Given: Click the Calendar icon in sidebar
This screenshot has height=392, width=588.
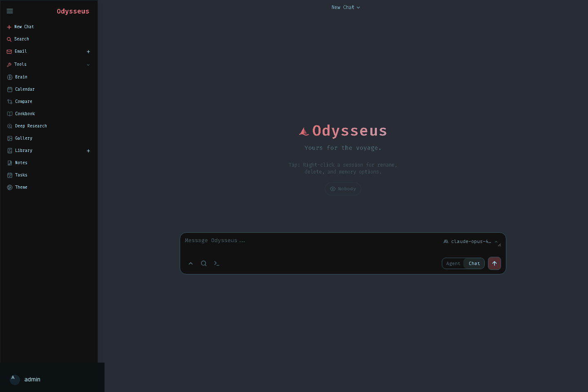Looking at the screenshot, I should tap(10, 89).
